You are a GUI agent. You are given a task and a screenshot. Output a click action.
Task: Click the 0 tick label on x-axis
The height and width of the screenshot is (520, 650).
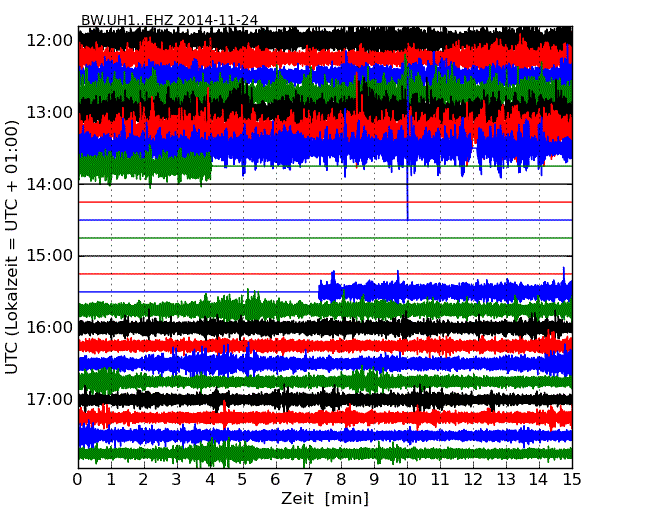(78, 479)
